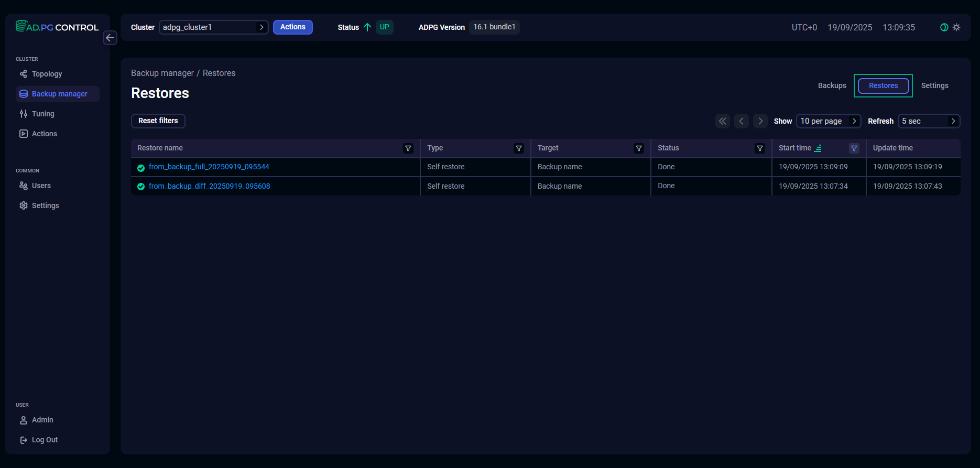The height and width of the screenshot is (468, 980).
Task: Click the Target column filter icon
Action: point(639,148)
